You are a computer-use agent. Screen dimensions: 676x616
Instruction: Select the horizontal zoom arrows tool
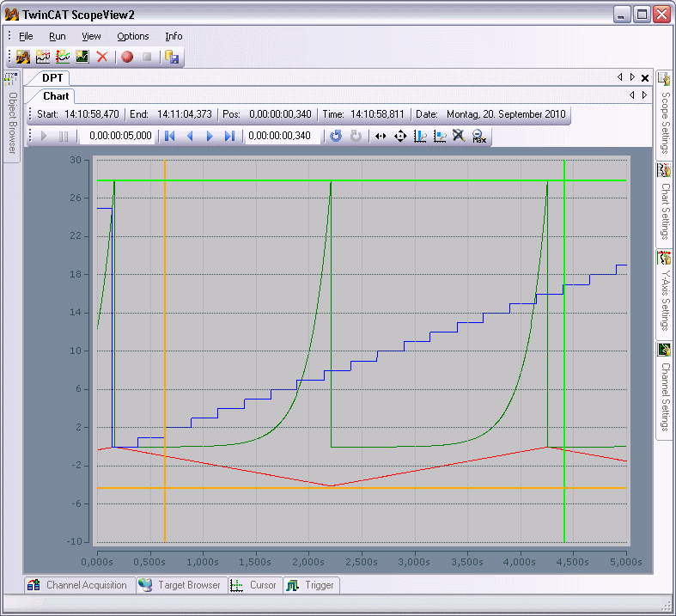[381, 137]
